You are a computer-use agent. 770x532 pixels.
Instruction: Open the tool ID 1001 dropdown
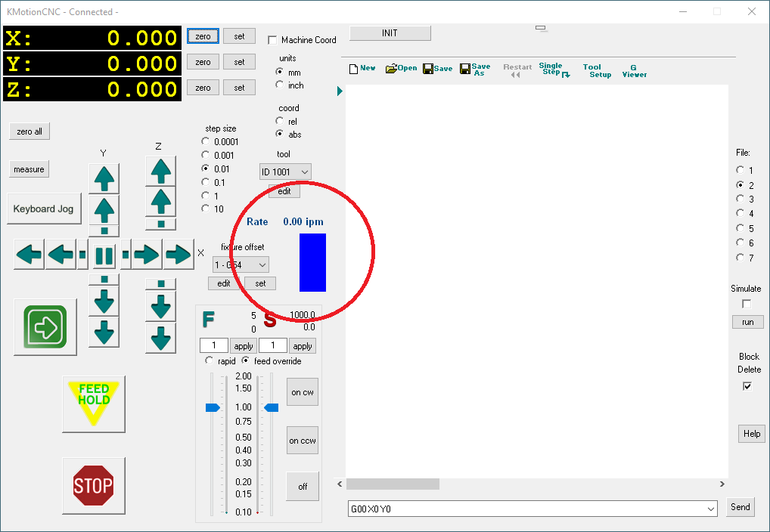pos(285,172)
